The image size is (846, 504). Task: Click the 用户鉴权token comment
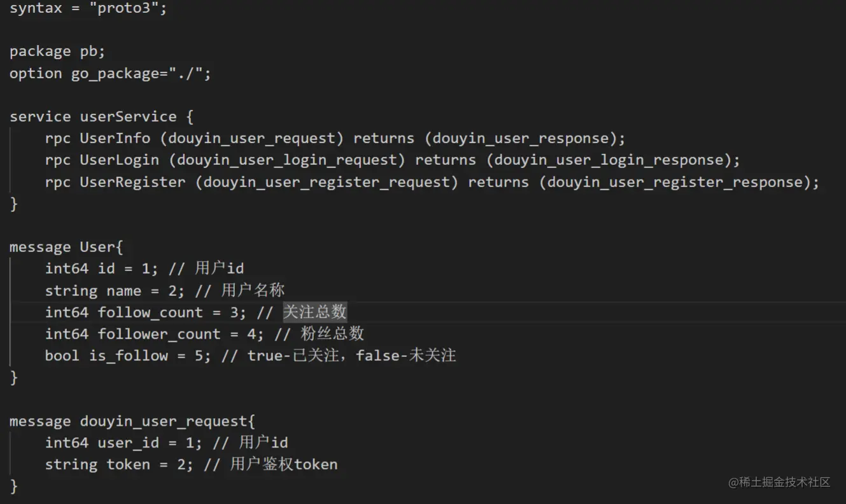284,464
